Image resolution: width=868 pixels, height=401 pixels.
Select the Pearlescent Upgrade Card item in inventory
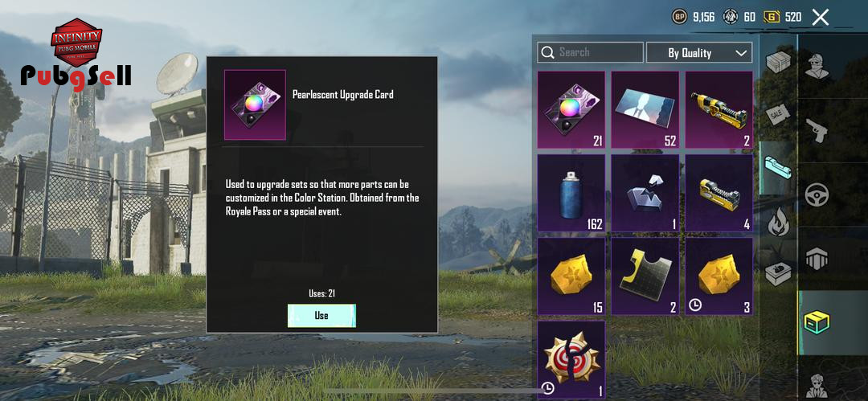coord(571,109)
